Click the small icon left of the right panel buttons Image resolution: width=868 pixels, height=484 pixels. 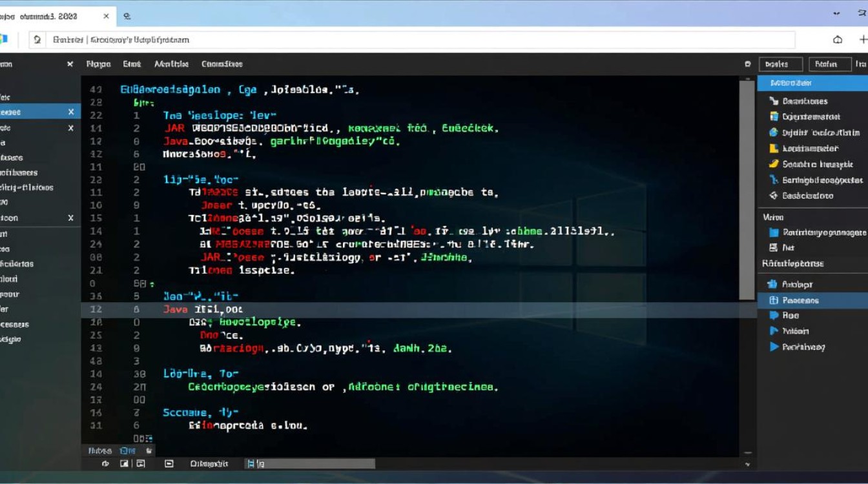pos(748,64)
